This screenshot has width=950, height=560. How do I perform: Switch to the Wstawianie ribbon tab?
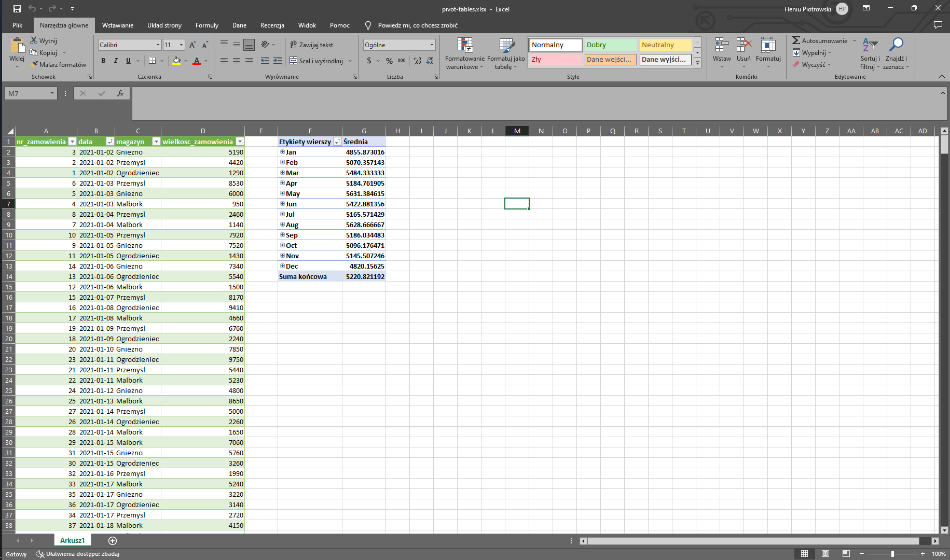coord(117,25)
